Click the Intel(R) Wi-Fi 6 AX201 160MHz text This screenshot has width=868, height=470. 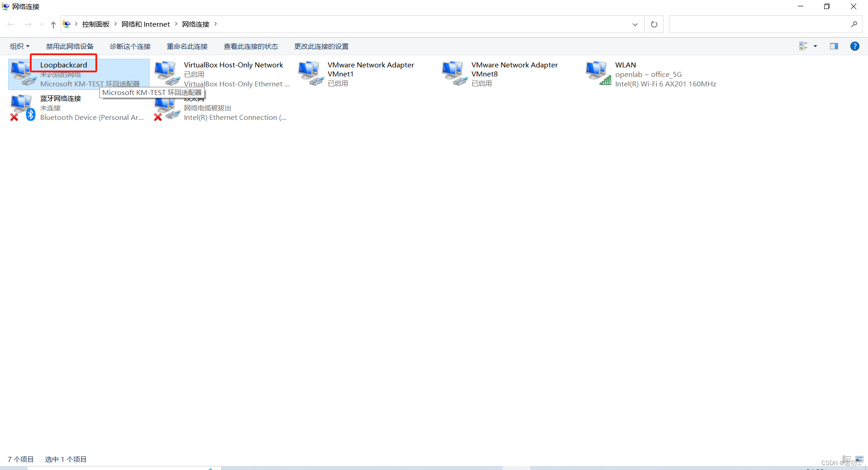[x=665, y=84]
